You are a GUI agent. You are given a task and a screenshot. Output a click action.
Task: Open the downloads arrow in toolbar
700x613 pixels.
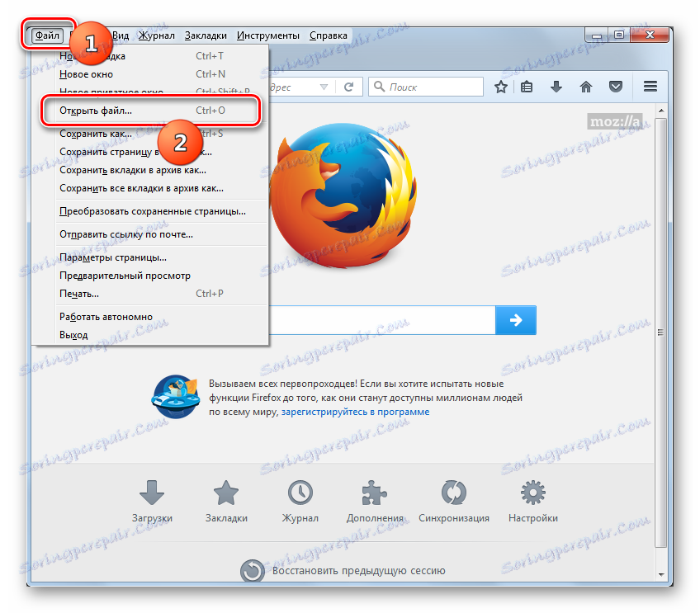556,87
